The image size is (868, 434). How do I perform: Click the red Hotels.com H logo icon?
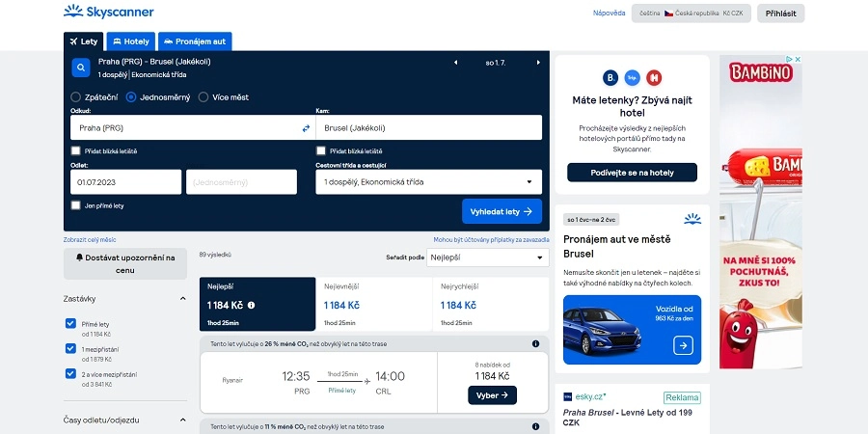(x=654, y=77)
